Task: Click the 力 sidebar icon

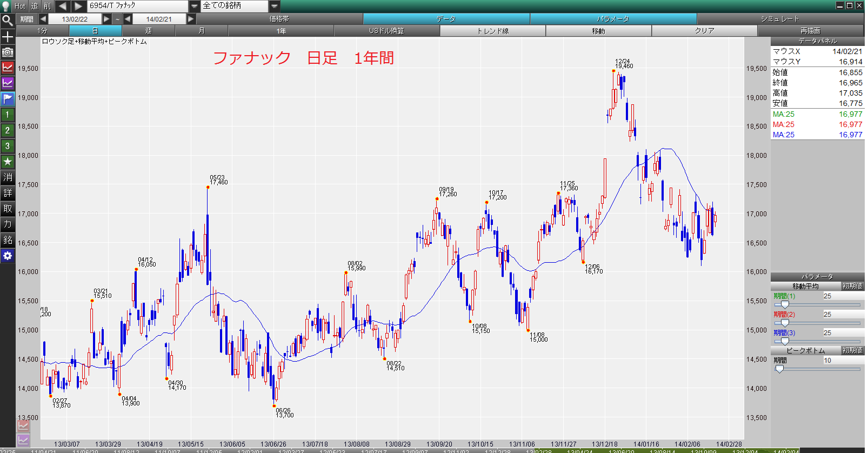Action: [8, 224]
